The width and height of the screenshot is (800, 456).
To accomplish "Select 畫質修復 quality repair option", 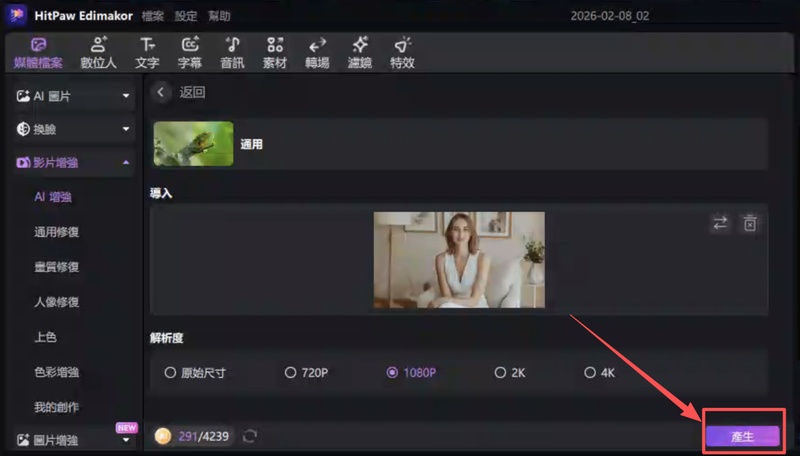I will click(57, 267).
